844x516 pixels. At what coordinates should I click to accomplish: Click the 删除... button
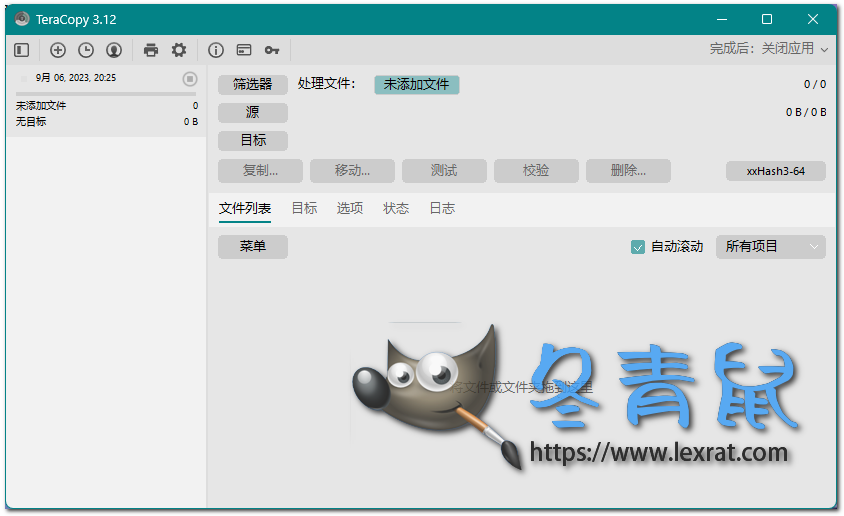tap(628, 171)
